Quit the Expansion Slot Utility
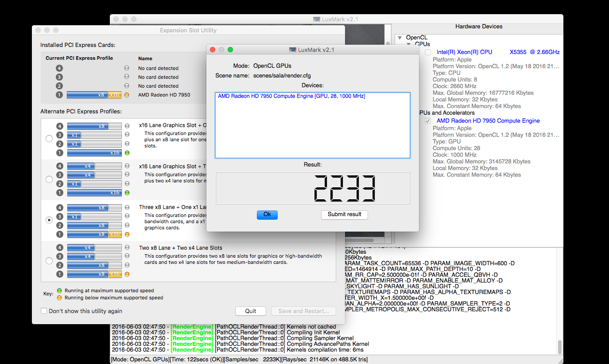609x364 pixels. coord(251,311)
